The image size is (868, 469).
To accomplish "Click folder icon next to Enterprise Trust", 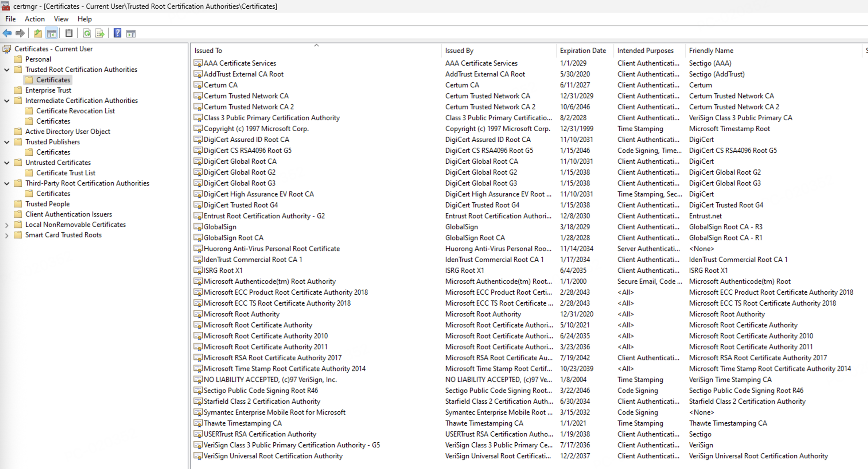I will point(18,90).
